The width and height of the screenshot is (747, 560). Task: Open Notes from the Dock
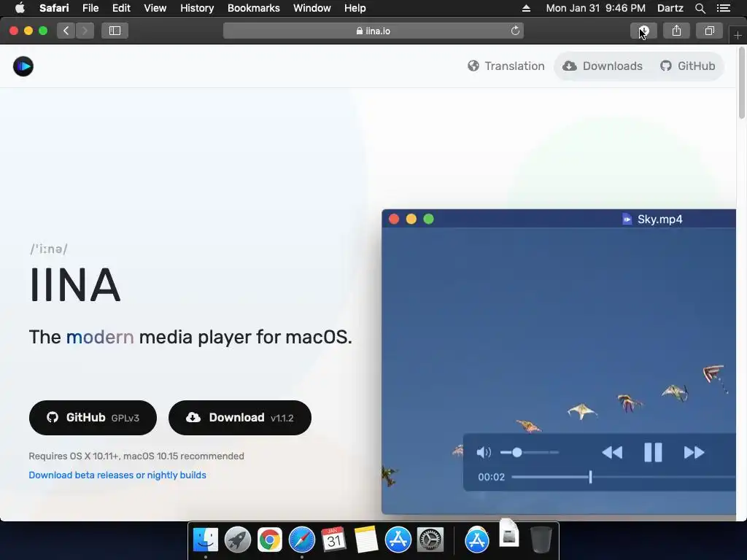pos(366,540)
